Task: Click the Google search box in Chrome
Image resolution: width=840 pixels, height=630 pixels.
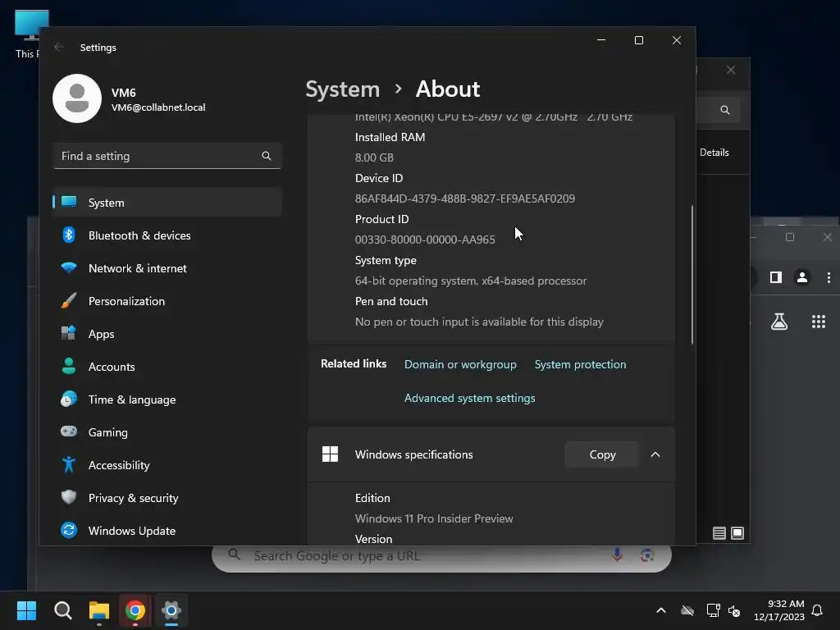Action: pyautogui.click(x=441, y=556)
